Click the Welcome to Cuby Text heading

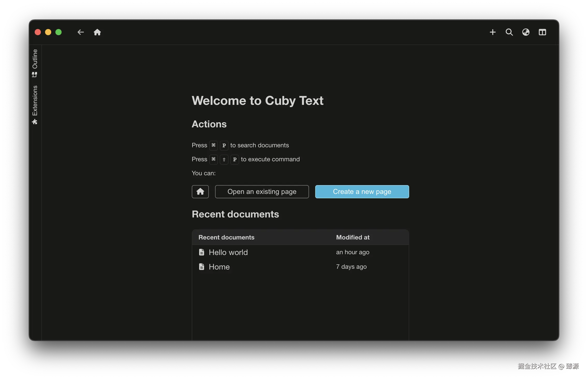[258, 101]
